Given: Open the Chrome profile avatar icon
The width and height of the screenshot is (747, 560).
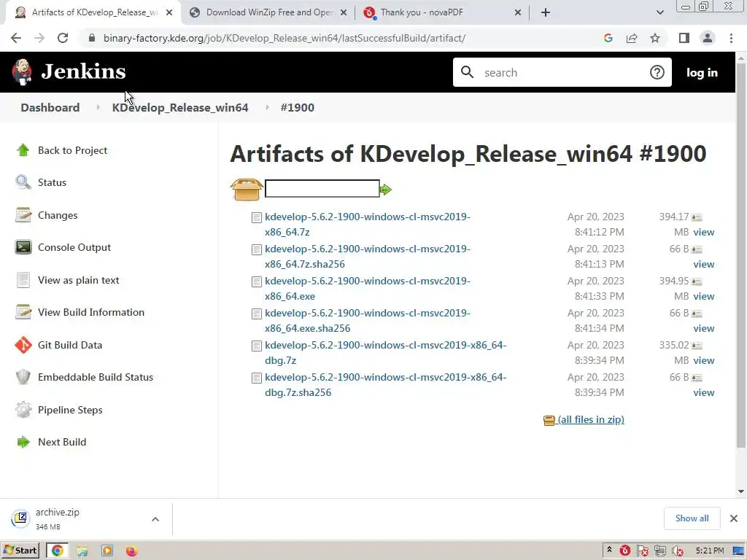Looking at the screenshot, I should (708, 38).
